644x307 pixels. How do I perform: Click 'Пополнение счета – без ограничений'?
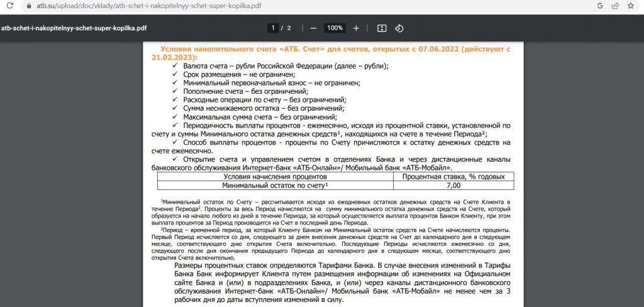click(x=246, y=91)
